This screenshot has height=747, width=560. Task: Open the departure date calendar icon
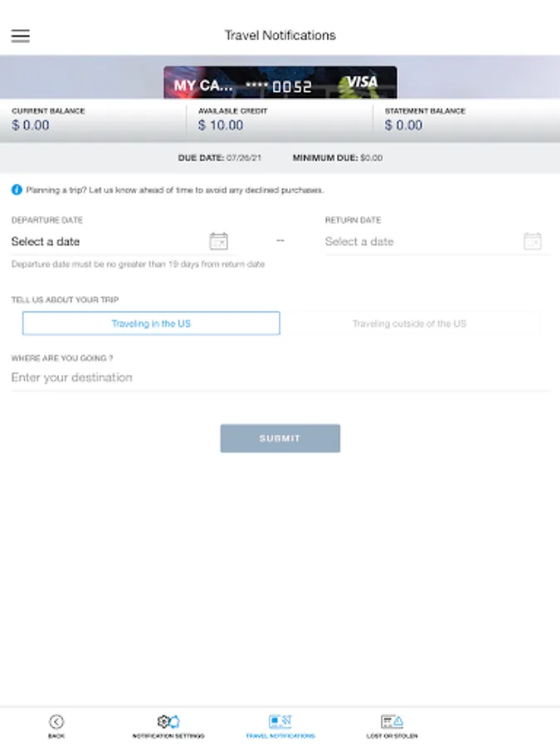click(x=218, y=241)
